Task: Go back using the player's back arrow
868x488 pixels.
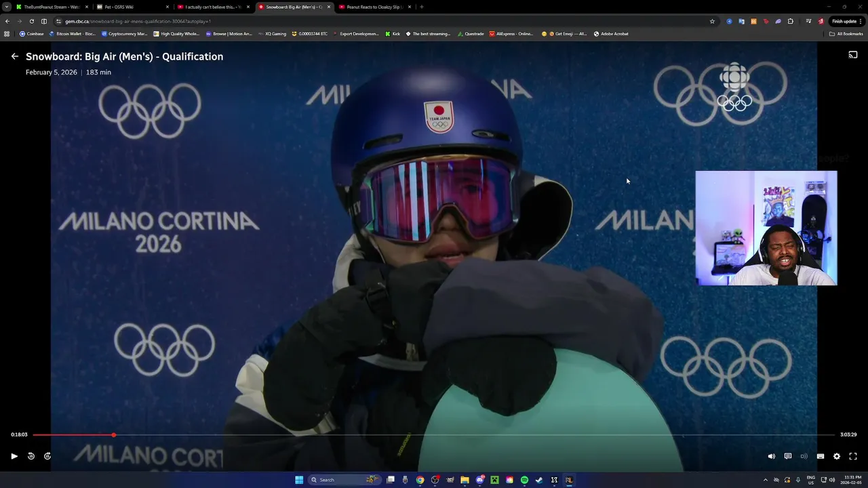Action: [x=15, y=56]
